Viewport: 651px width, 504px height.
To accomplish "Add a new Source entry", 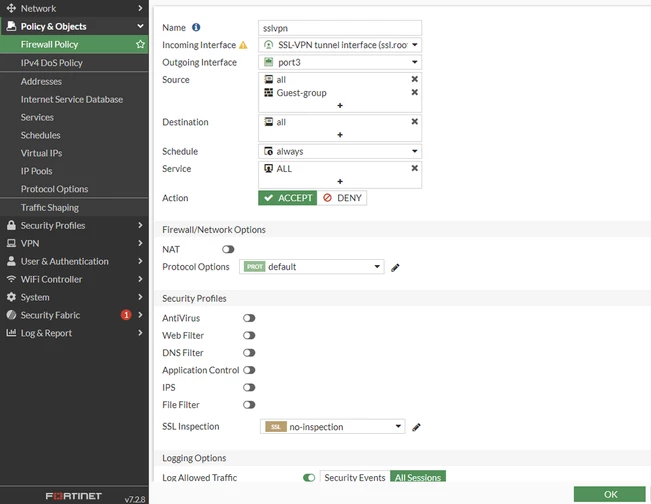I will coord(340,105).
